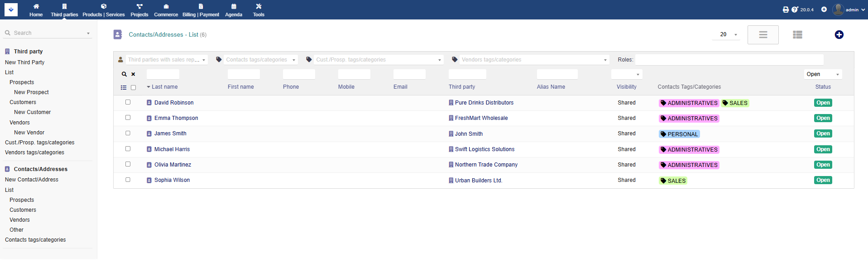The image size is (868, 262).
Task: Tick the checkbox for Olivia Martinez
Action: [x=128, y=164]
